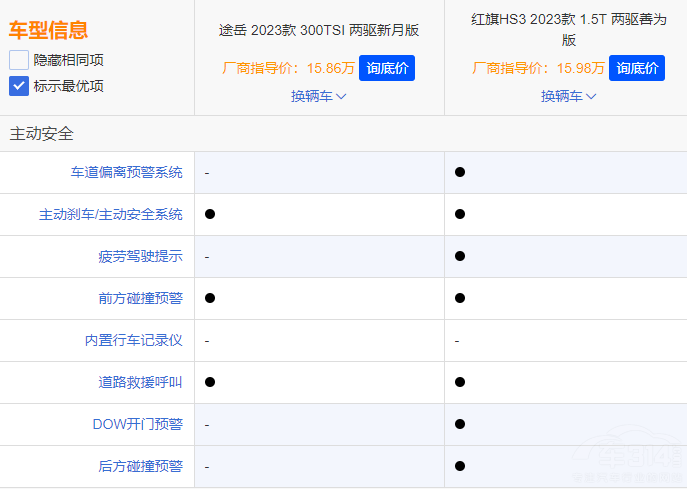Click 红旗HS3 车道偏离预警 standard dot
Image resolution: width=687 pixels, height=489 pixels.
tap(460, 172)
